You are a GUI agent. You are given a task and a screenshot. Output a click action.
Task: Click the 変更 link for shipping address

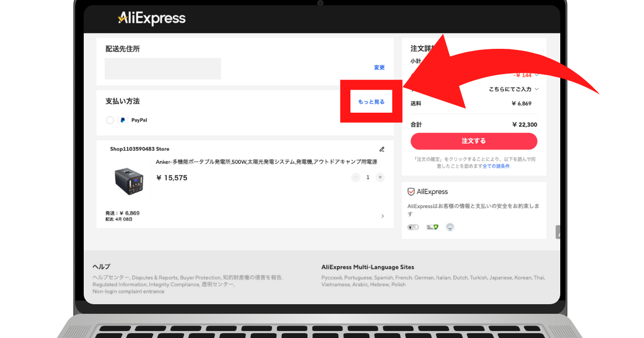pyautogui.click(x=379, y=68)
